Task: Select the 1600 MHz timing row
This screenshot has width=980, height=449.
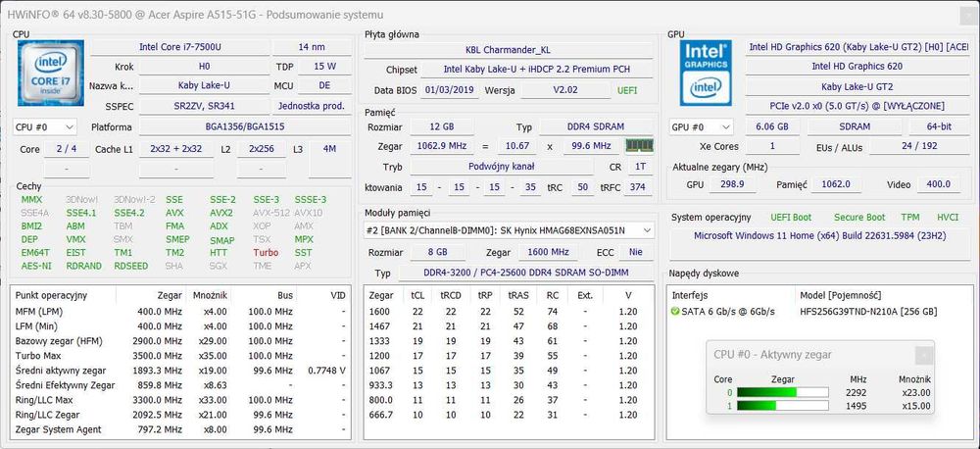Action: coord(509,312)
